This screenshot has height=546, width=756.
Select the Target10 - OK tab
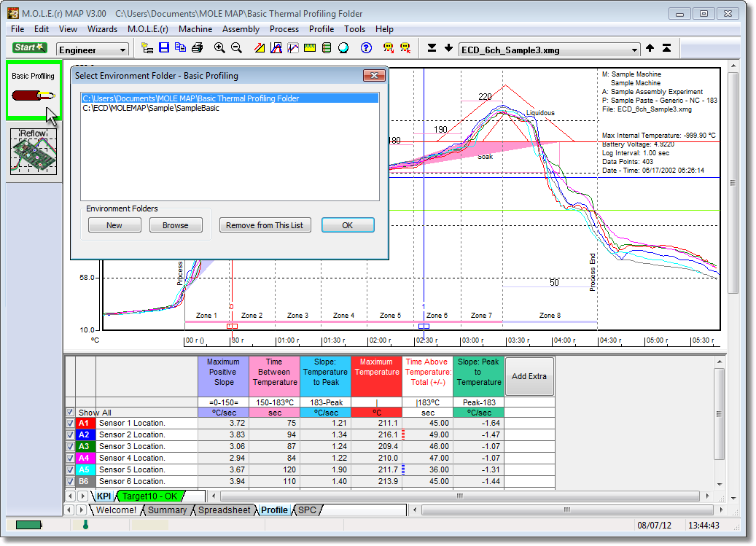click(x=150, y=496)
